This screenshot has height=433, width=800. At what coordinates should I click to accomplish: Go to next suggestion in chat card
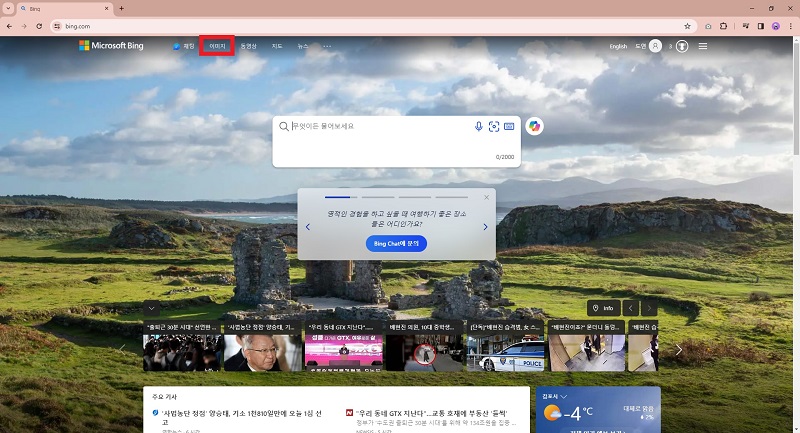tap(485, 227)
